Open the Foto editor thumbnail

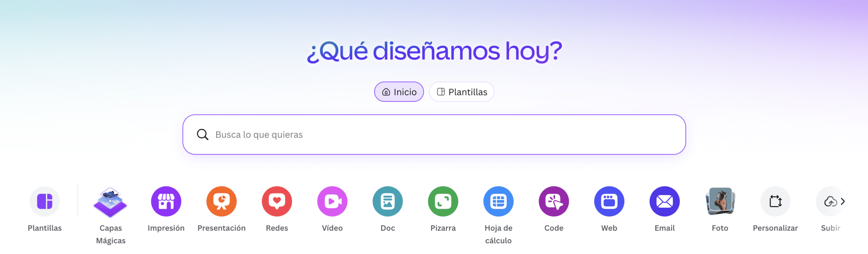pyautogui.click(x=720, y=201)
